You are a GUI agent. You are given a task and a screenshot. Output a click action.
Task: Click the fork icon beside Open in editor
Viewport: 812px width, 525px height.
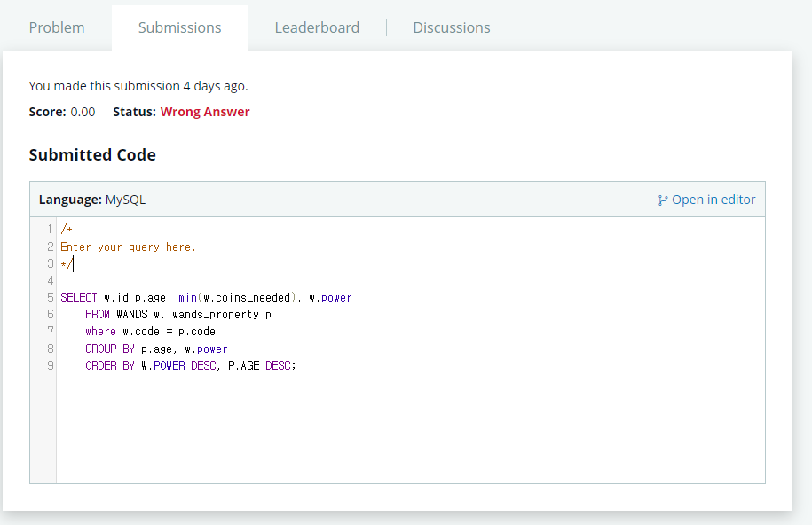663,200
